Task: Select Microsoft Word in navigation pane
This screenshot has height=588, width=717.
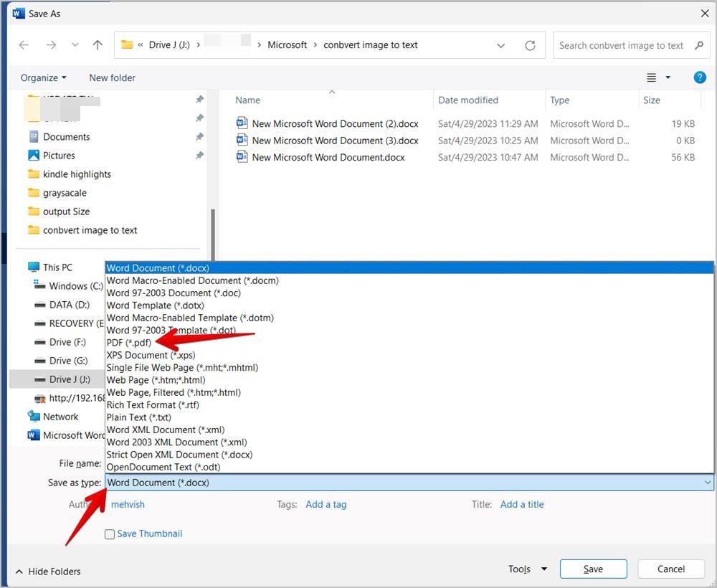Action: pyautogui.click(x=74, y=435)
